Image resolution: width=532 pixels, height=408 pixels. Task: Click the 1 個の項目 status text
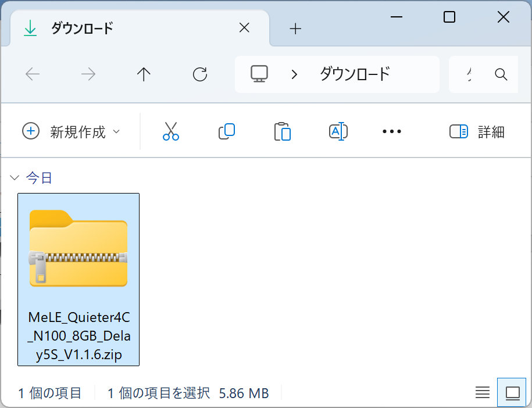(50, 393)
